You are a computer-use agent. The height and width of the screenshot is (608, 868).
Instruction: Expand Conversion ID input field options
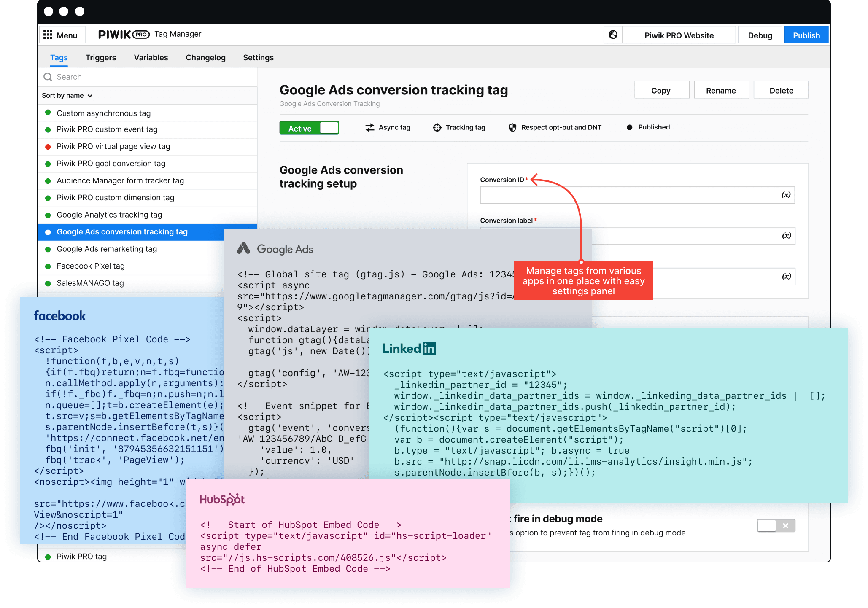coord(786,195)
